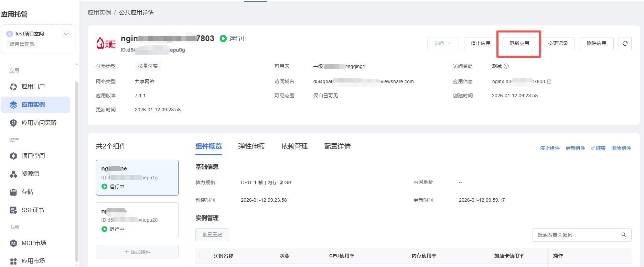The width and height of the screenshot is (644, 267).
Task: Open the application info external link icon
Action: [x=549, y=81]
